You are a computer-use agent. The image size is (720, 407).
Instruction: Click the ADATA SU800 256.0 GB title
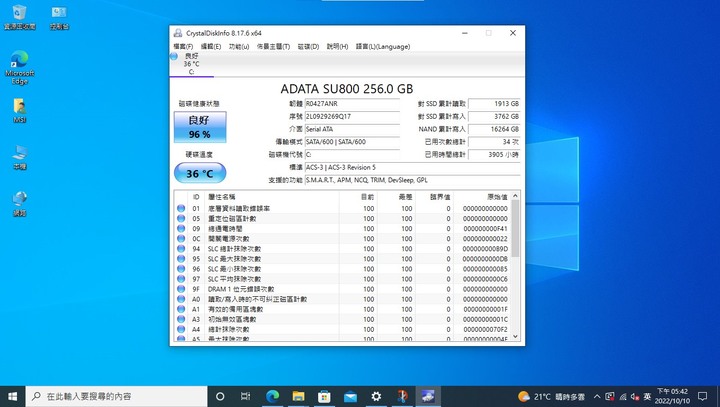[x=347, y=89]
